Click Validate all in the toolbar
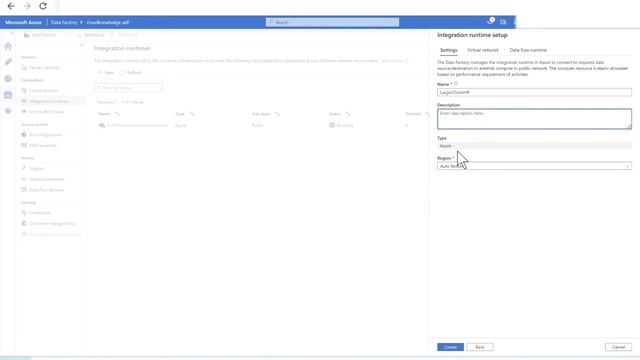 (x=91, y=36)
